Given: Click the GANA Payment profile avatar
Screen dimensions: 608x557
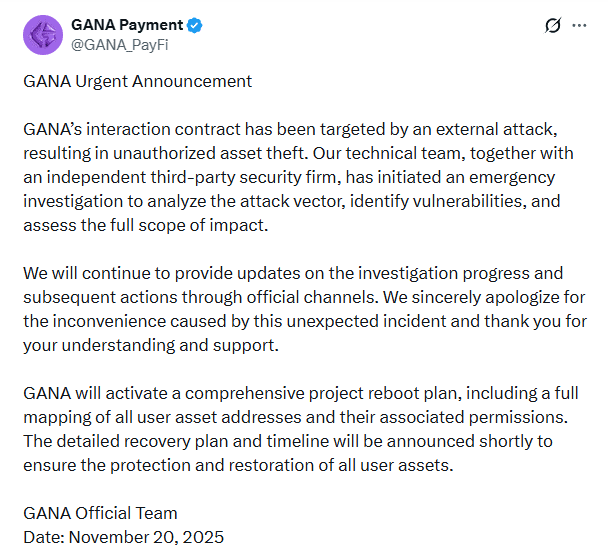Looking at the screenshot, I should [x=42, y=34].
